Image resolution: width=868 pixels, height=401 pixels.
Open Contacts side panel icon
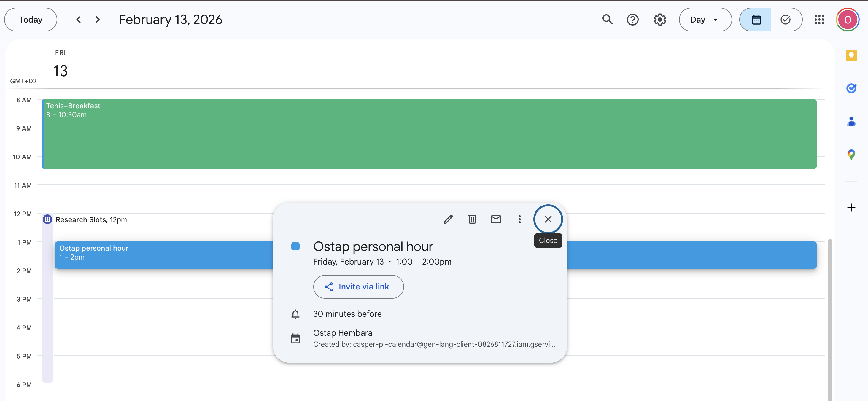pos(851,122)
